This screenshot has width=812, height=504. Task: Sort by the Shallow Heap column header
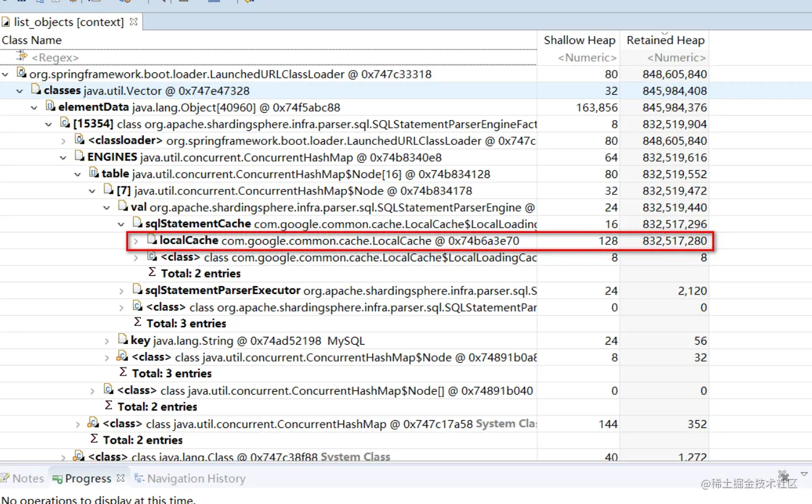coord(578,40)
